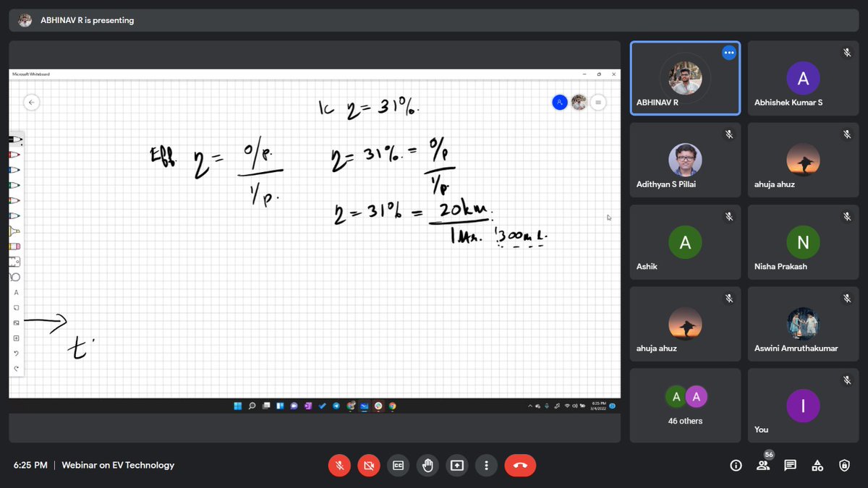This screenshot has height=488, width=868.
Task: Click the Whiteboard back arrow
Action: pos(31,103)
